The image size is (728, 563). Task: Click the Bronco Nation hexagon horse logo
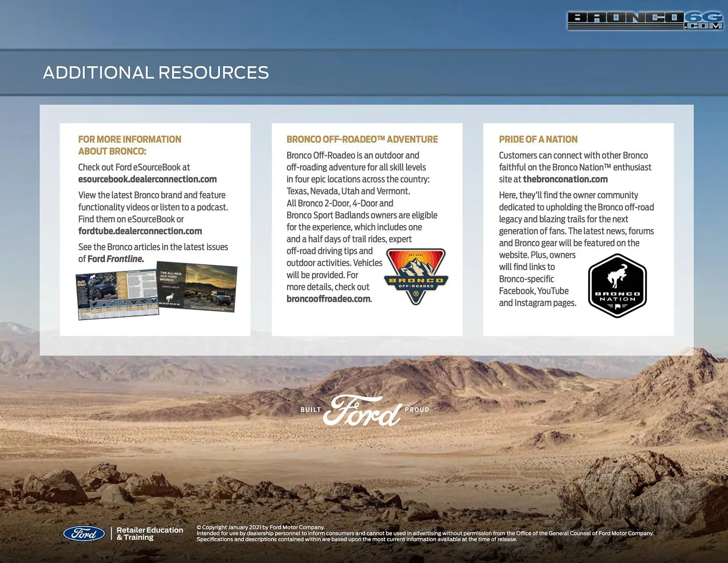(617, 286)
